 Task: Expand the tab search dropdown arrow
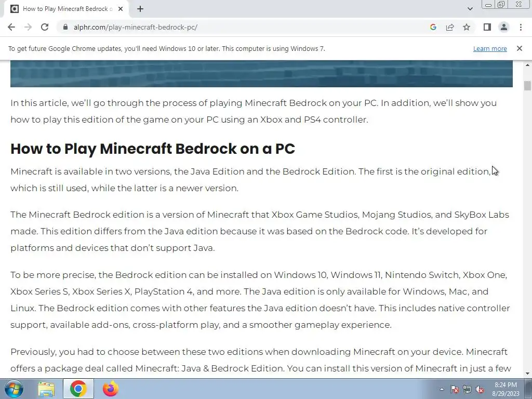pyautogui.click(x=470, y=9)
